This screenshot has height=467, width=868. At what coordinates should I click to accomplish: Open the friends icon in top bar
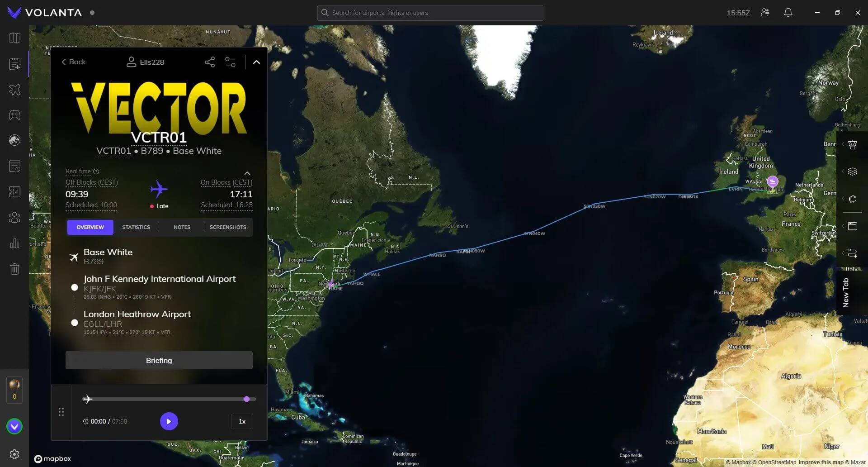tap(765, 13)
